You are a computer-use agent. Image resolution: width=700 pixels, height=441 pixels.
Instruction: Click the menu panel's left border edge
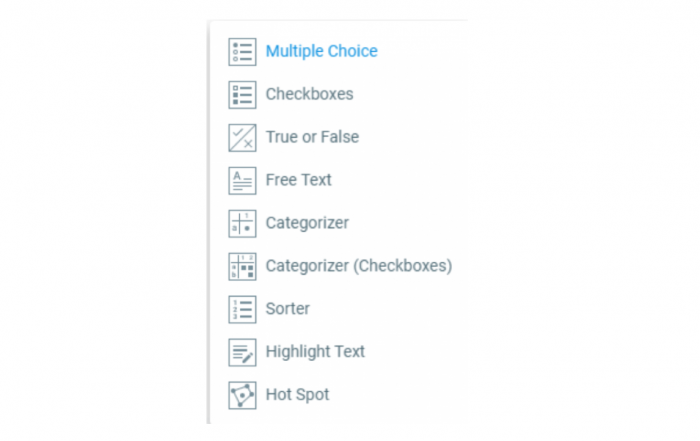(x=208, y=222)
